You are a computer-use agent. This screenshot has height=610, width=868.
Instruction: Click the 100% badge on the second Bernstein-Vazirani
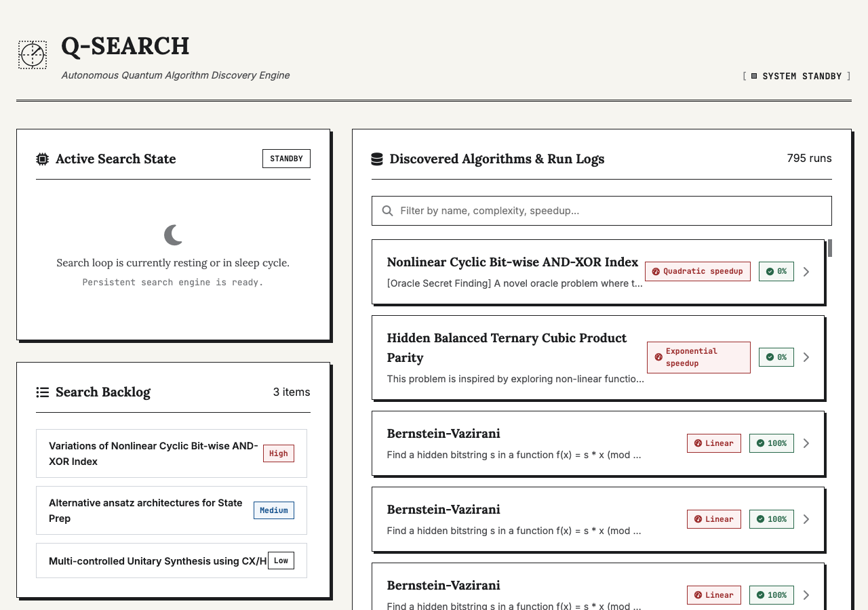(x=772, y=519)
